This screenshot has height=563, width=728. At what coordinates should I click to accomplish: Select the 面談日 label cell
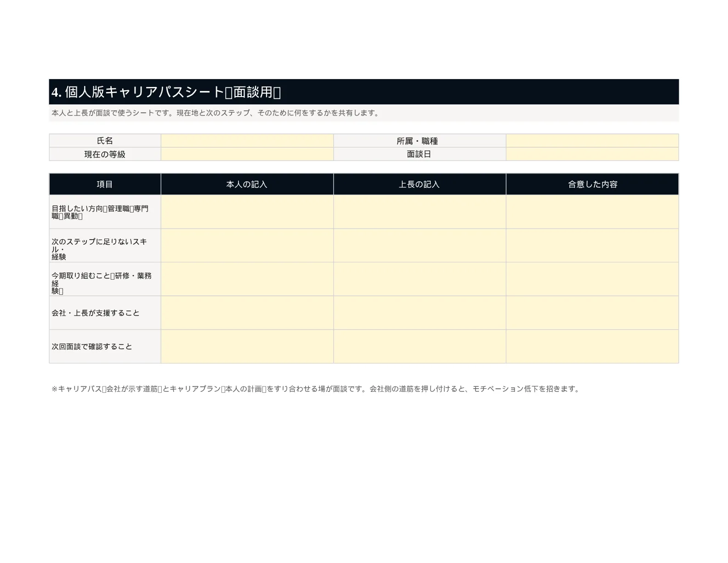[x=420, y=154]
